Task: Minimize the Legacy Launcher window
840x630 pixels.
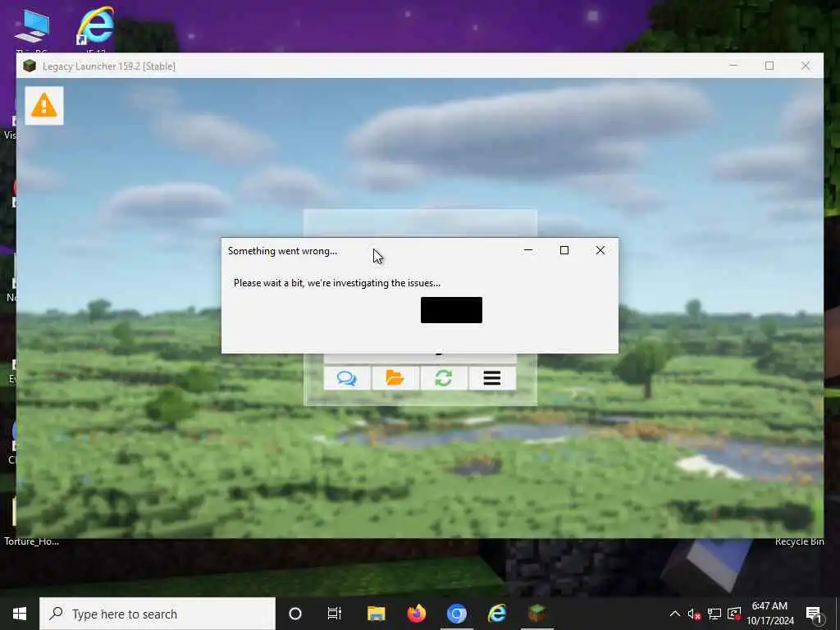Action: tap(733, 66)
